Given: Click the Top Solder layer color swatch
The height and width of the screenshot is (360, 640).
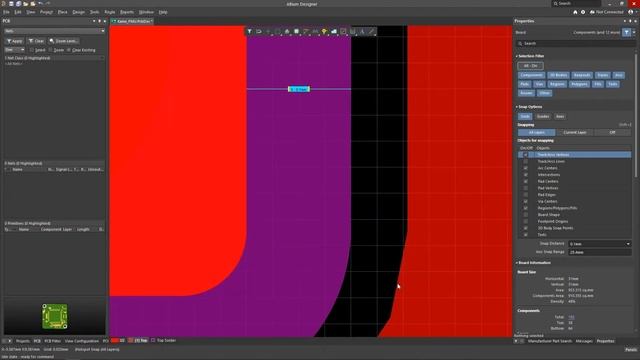Looking at the screenshot, I should tap(153, 340).
